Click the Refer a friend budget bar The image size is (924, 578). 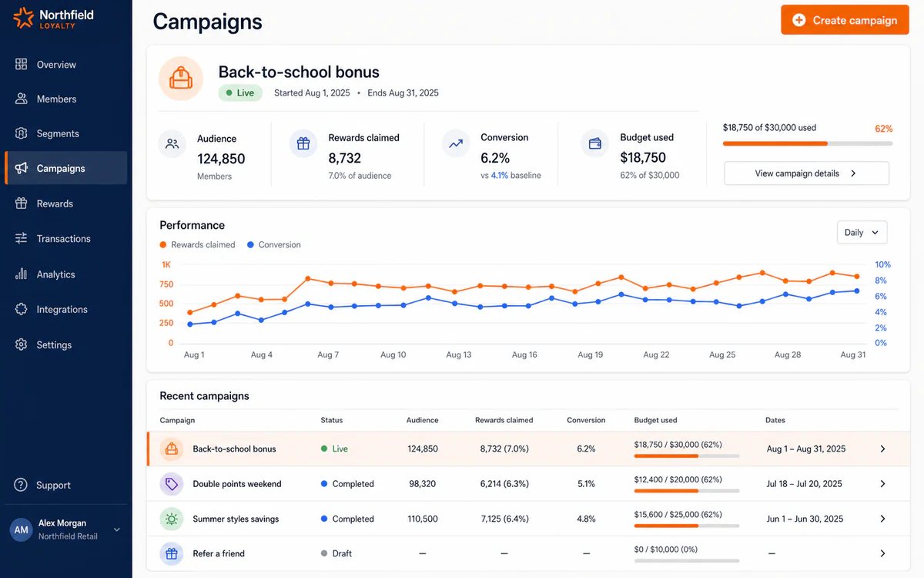[x=687, y=561]
